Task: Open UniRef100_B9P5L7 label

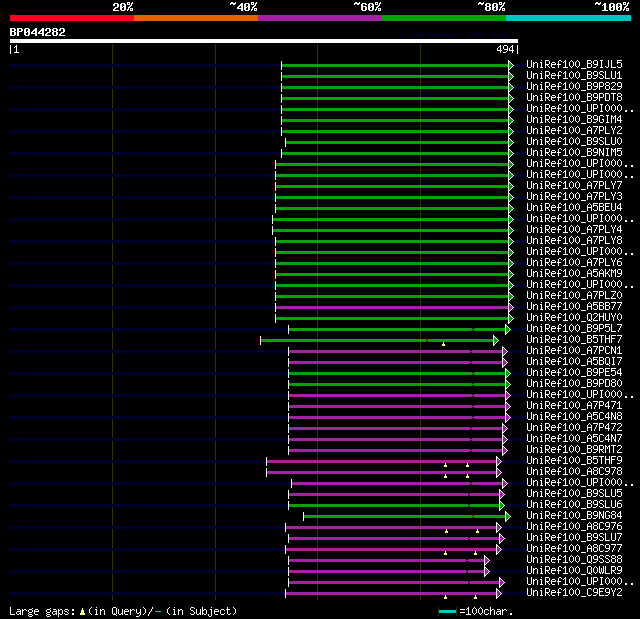Action: click(x=574, y=329)
